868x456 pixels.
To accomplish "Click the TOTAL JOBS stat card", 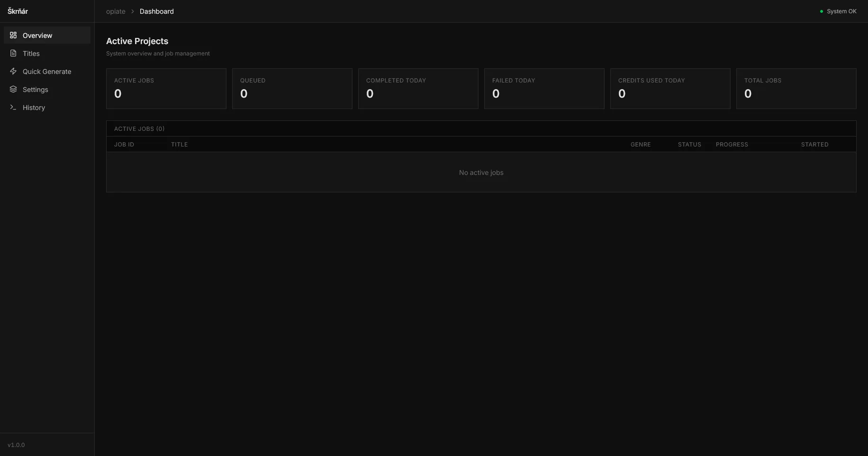I will (x=796, y=89).
